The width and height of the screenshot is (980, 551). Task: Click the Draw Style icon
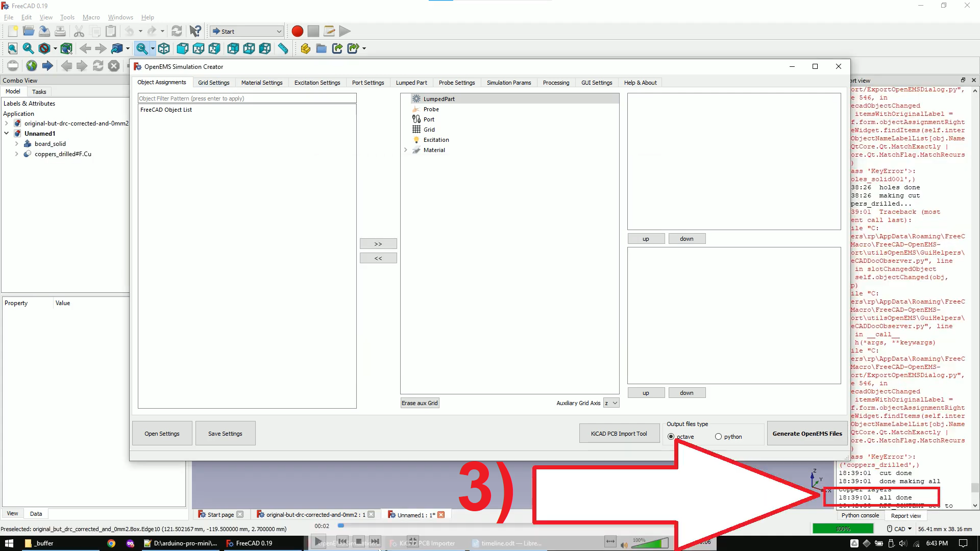[44, 48]
